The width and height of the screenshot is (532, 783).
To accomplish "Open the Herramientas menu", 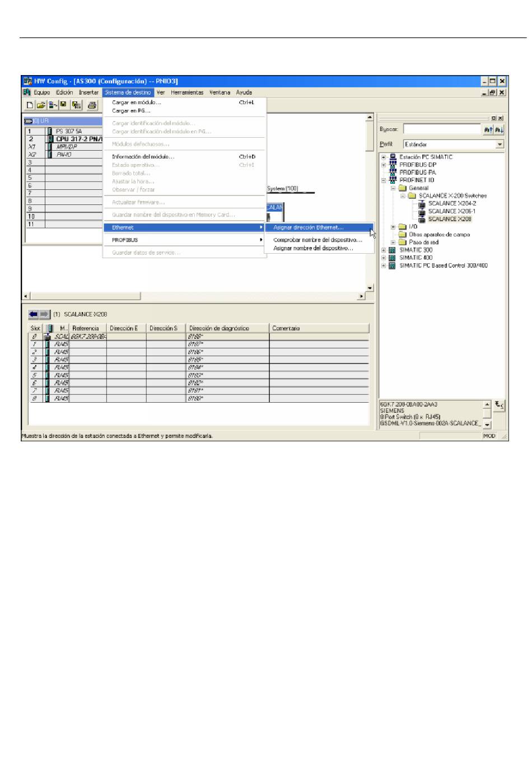I will 187,92.
